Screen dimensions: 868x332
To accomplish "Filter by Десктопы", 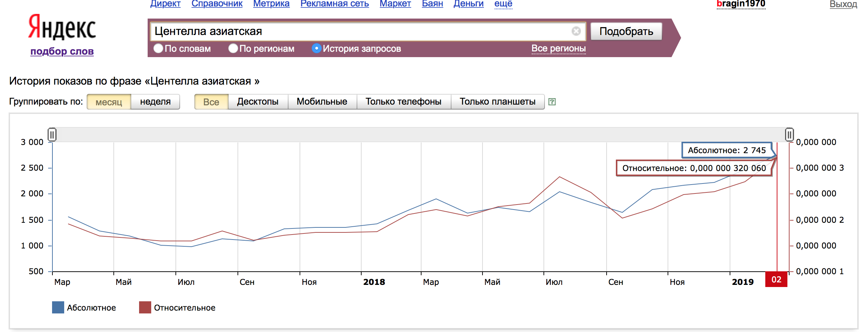I will pyautogui.click(x=258, y=102).
